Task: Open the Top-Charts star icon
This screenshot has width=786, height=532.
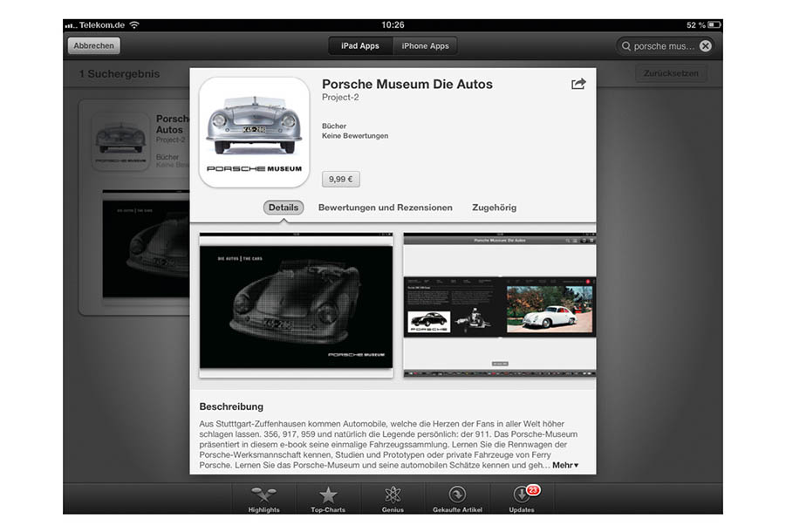Action: tap(328, 494)
